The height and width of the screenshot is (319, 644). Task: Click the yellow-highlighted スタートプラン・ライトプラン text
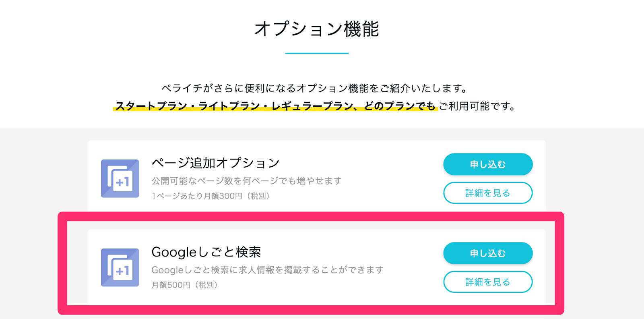point(188,106)
